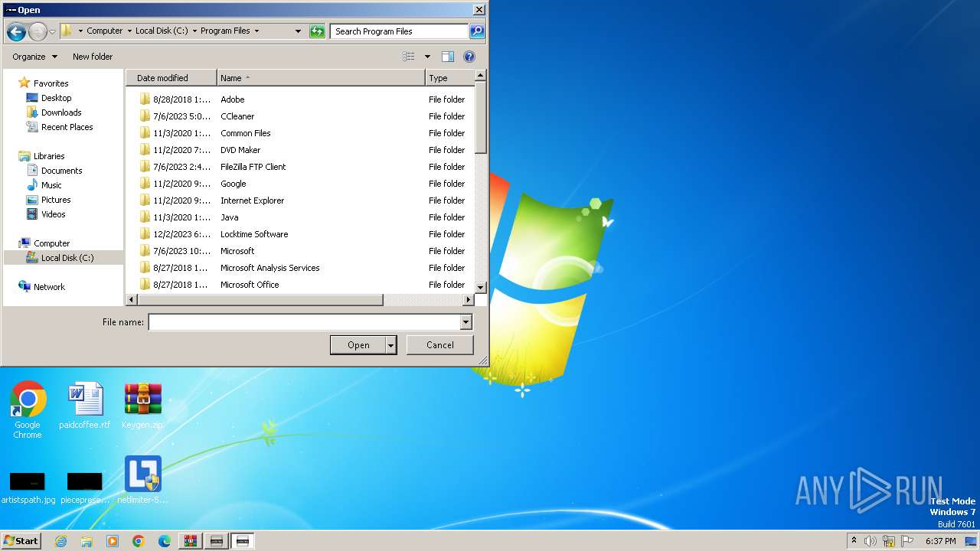
Task: Select Music library
Action: pyautogui.click(x=51, y=185)
